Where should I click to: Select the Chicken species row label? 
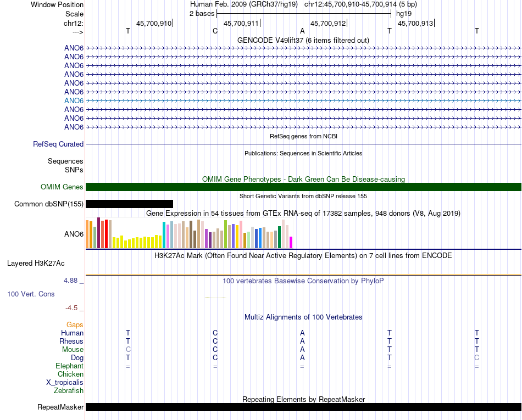click(x=70, y=374)
